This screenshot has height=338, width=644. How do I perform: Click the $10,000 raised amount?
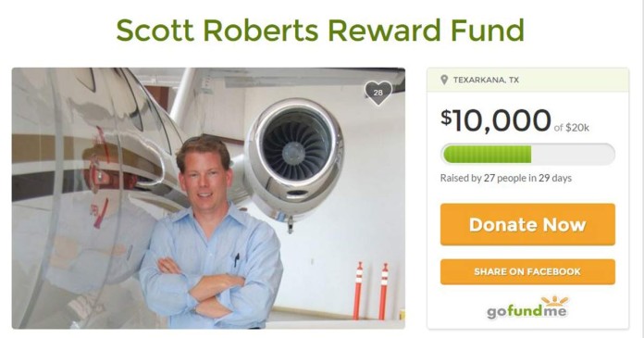pos(495,120)
